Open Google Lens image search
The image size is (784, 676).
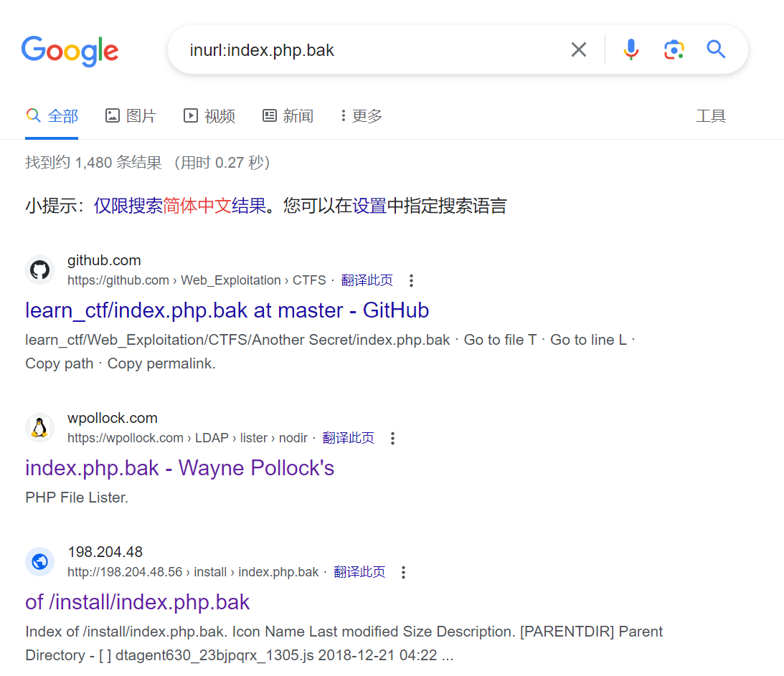point(673,49)
